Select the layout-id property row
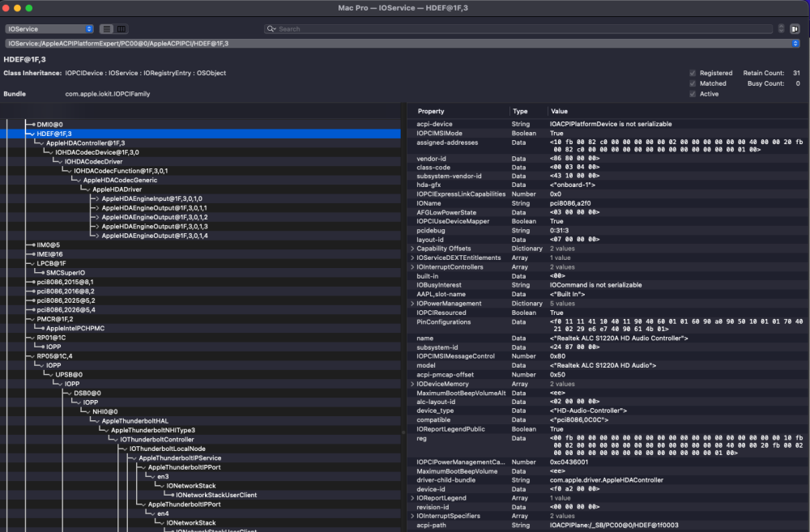This screenshot has height=532, width=810. (608, 240)
